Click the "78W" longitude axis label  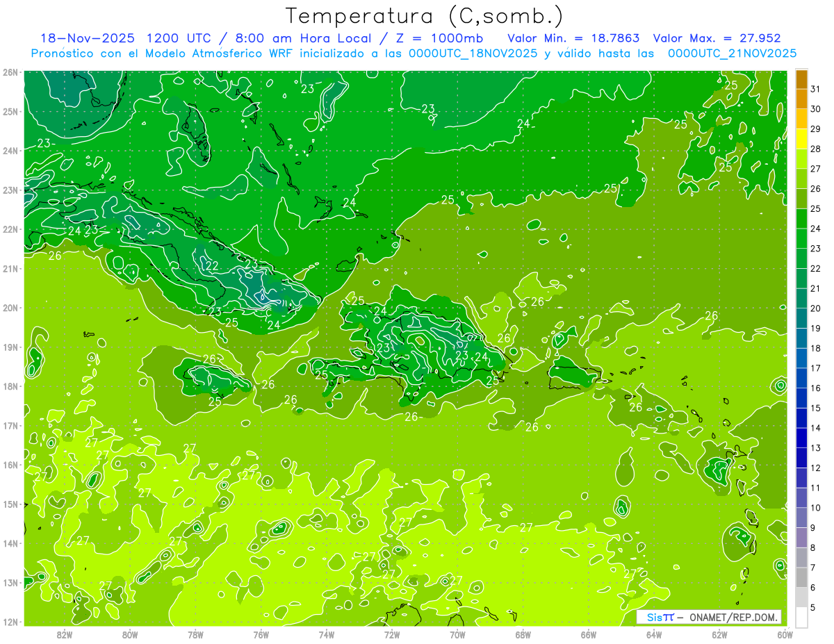195,634
